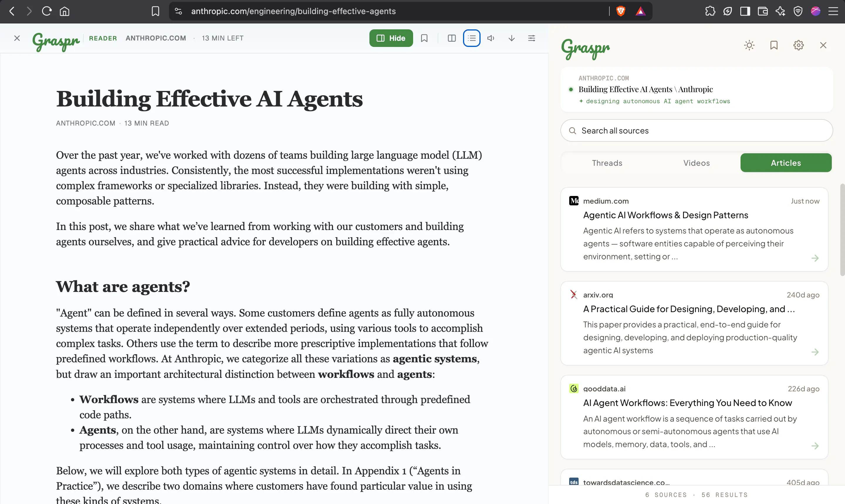845x504 pixels.
Task: Open Graspr settings gear
Action: [798, 45]
